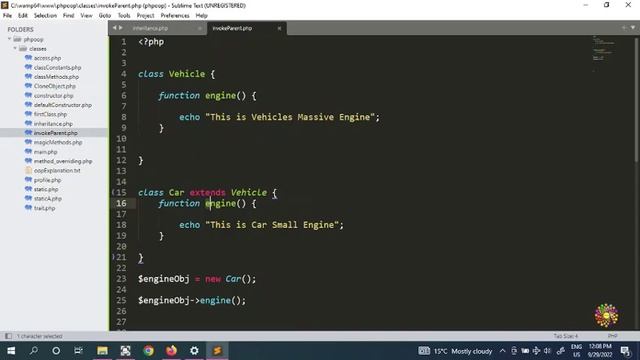Open the File menu
The image size is (640, 360).
coord(7,16)
